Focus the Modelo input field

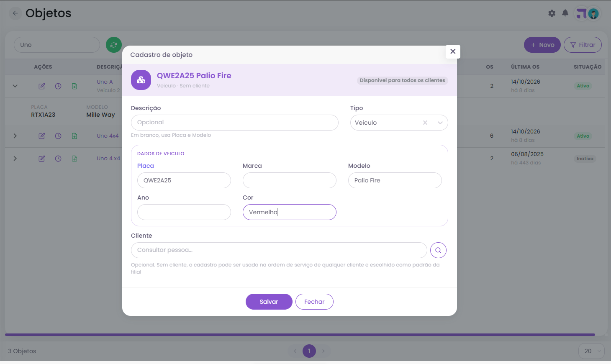[395, 180]
